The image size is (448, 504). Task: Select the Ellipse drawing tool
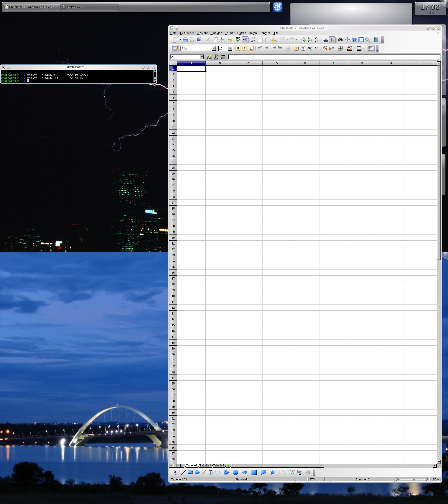pyautogui.click(x=197, y=472)
